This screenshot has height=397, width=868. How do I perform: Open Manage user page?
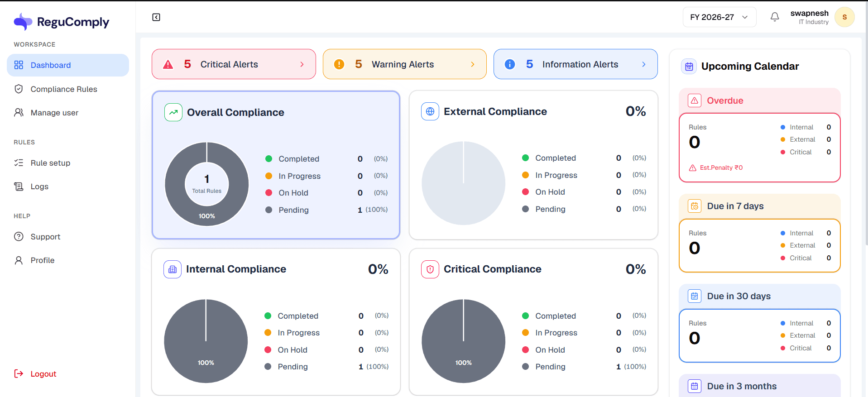point(68,113)
